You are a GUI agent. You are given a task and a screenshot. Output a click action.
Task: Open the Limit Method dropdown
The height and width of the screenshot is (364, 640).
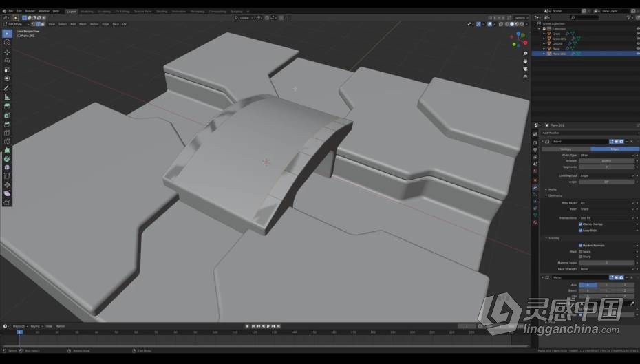[607, 175]
